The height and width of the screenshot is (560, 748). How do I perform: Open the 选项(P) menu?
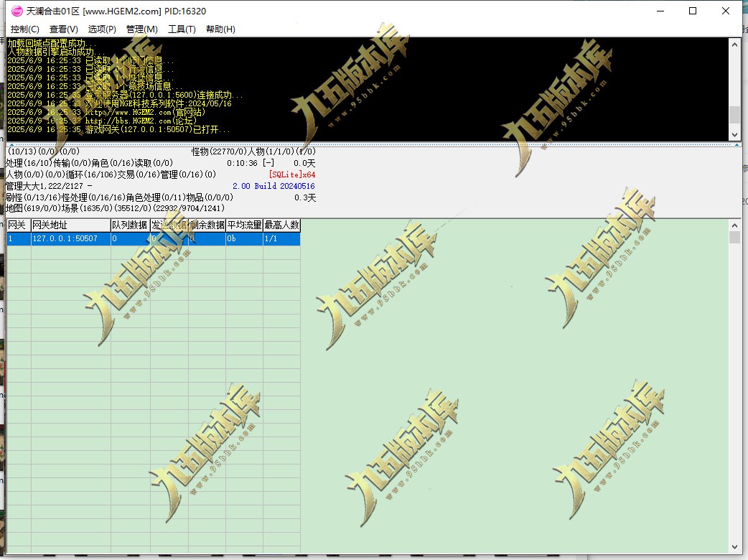point(102,29)
